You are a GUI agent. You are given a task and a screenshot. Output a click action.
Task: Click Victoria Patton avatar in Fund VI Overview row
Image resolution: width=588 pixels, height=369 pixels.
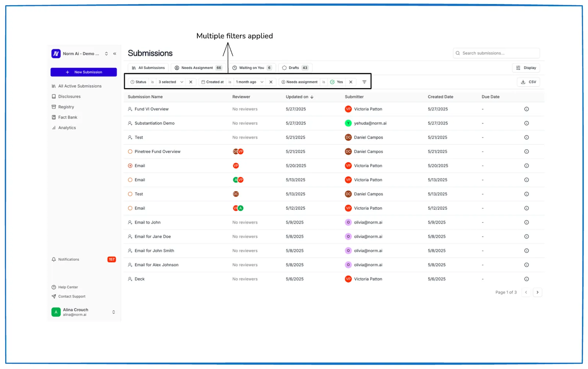pyautogui.click(x=348, y=109)
